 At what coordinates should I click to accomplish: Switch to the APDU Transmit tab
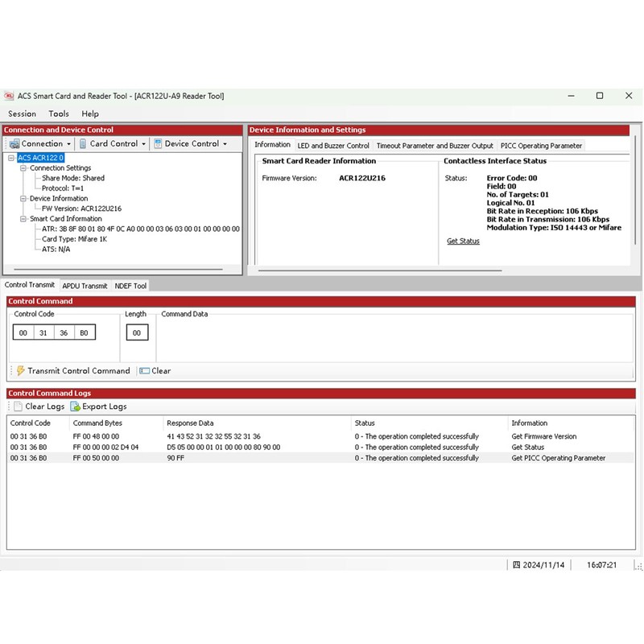(85, 286)
